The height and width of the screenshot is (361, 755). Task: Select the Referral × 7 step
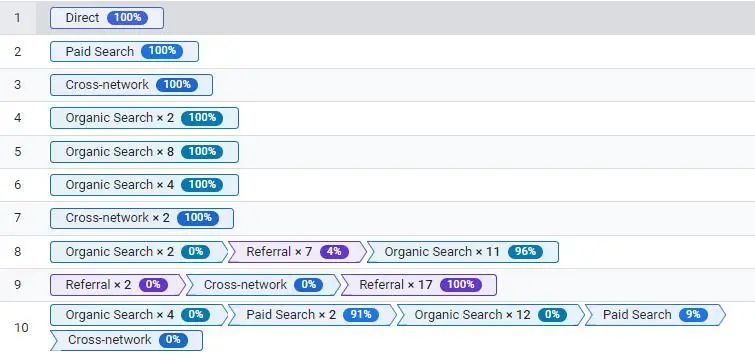[x=297, y=252]
